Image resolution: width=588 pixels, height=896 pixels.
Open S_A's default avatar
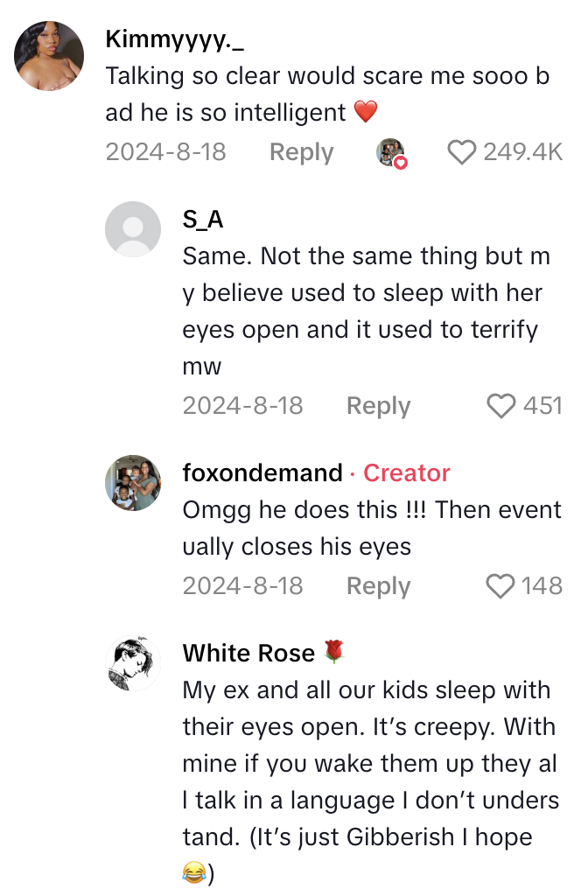click(132, 228)
